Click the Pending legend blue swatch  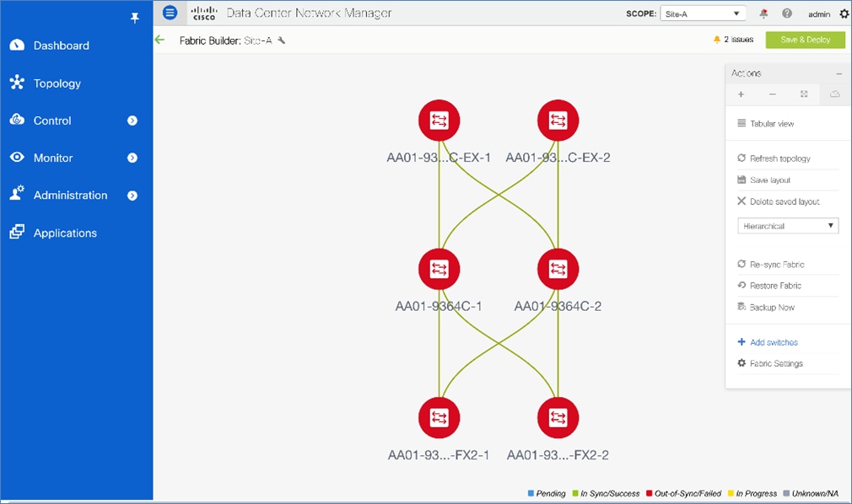point(531,494)
